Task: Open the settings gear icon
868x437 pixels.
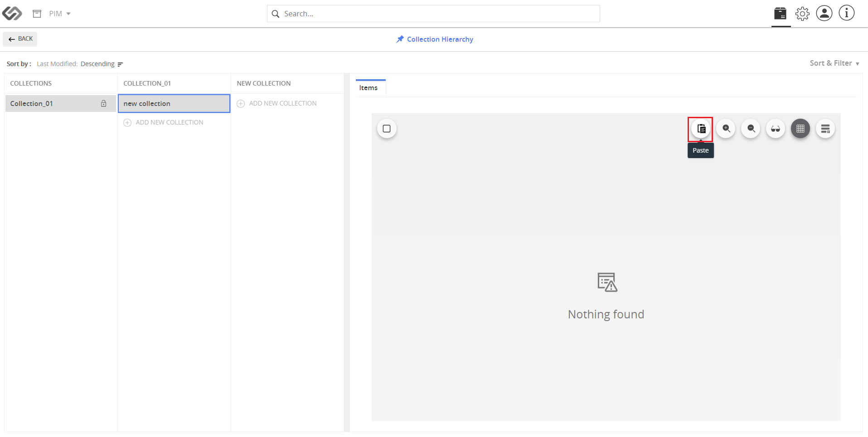Action: click(802, 14)
